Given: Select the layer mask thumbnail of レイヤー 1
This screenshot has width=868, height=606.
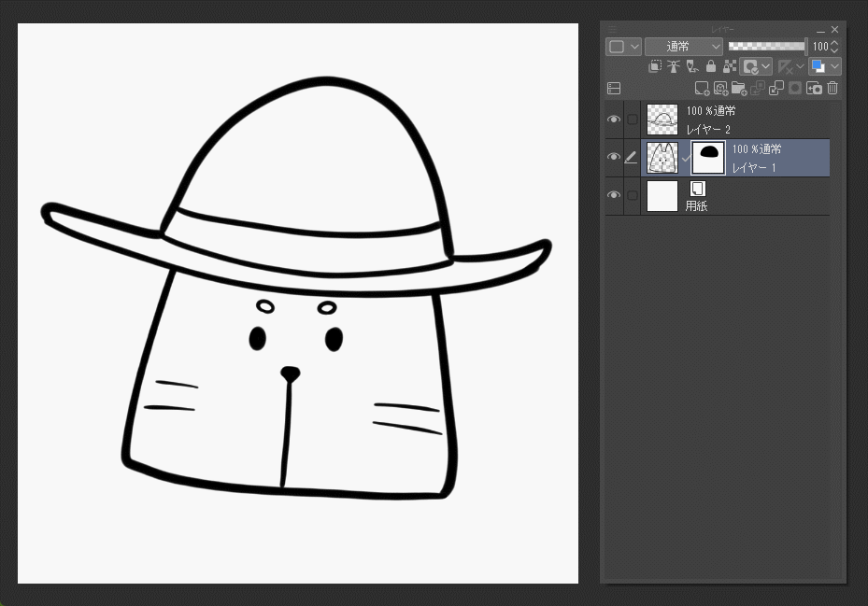Looking at the screenshot, I should point(708,158).
